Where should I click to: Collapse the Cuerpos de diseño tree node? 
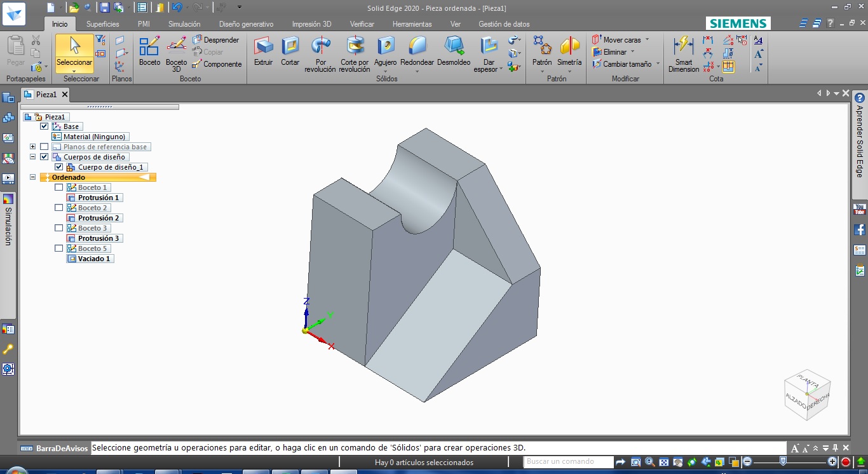click(32, 156)
